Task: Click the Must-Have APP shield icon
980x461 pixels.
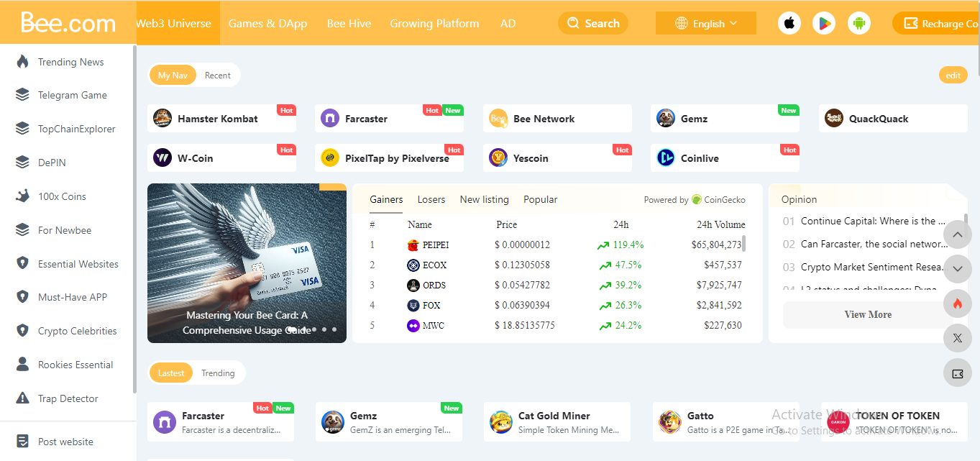Action: coord(22,297)
